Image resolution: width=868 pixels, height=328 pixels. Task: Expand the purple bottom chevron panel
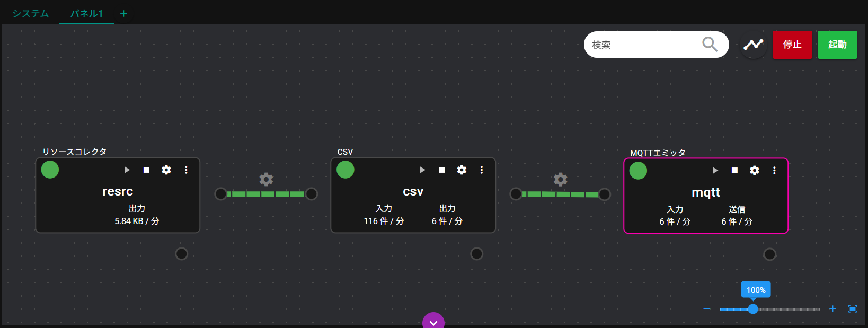(433, 322)
